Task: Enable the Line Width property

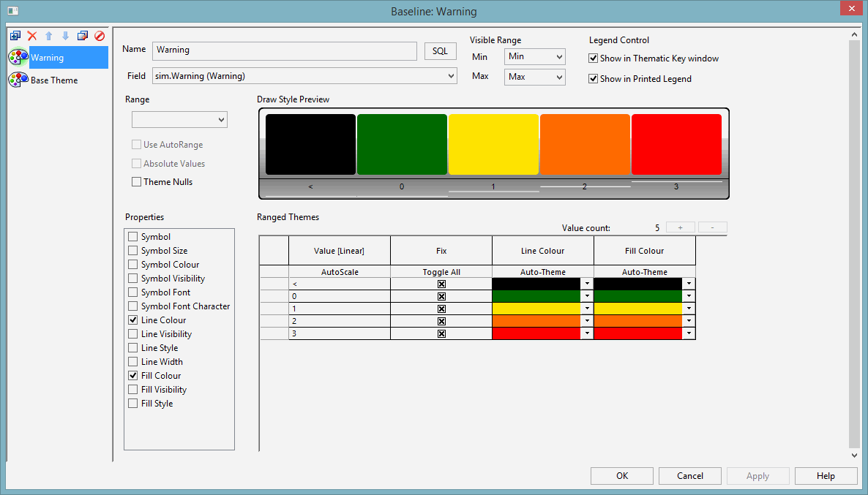Action: [x=132, y=361]
